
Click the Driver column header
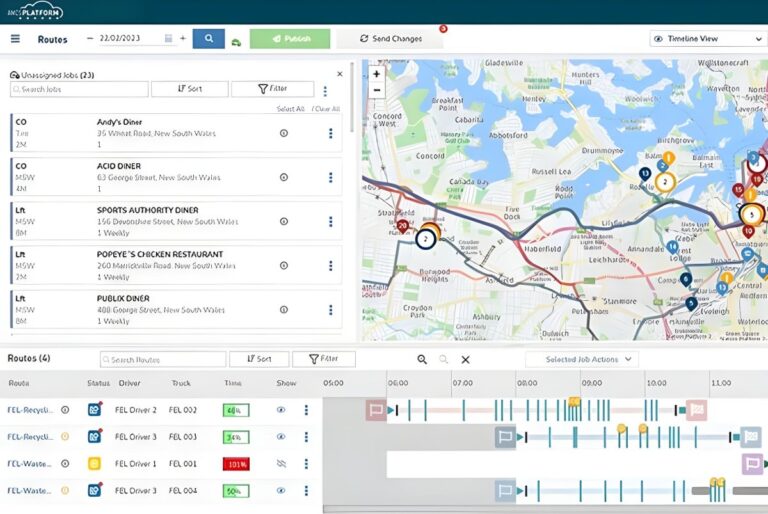click(x=129, y=383)
